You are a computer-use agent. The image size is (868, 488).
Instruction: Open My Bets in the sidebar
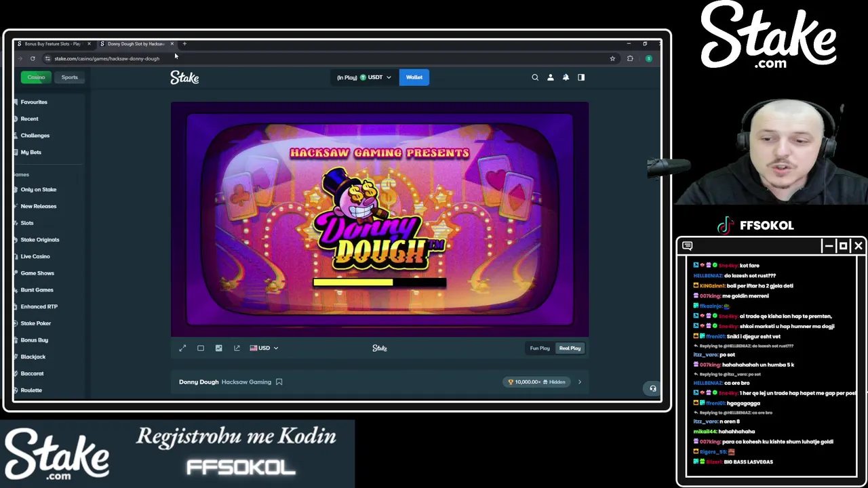pyautogui.click(x=31, y=152)
